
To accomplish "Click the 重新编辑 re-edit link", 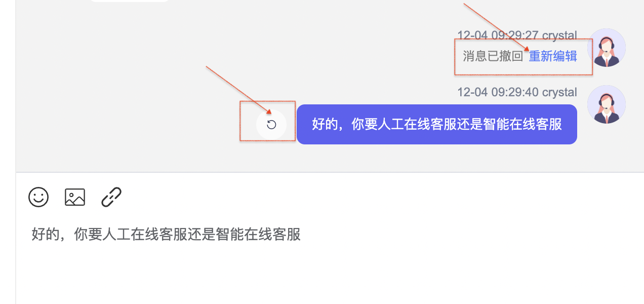I will [x=553, y=56].
